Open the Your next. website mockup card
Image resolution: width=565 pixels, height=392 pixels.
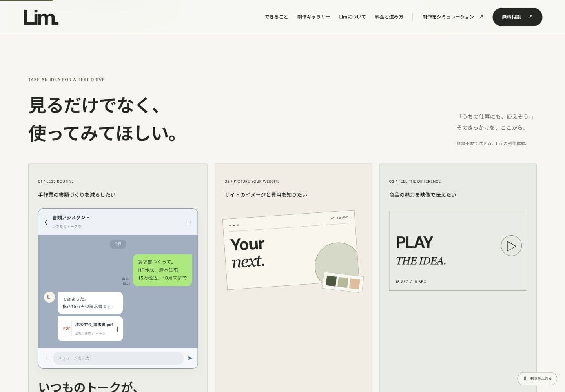pyautogui.click(x=292, y=251)
